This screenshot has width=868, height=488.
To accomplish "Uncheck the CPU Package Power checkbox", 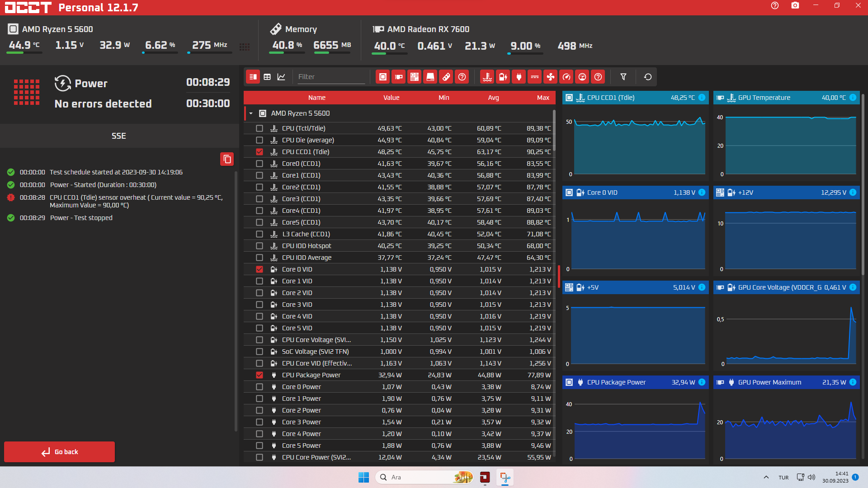I will tap(259, 375).
